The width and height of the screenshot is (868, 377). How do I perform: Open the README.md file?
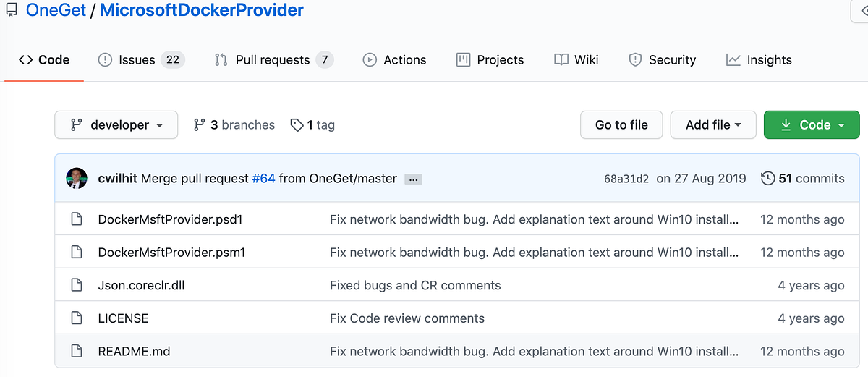click(134, 352)
